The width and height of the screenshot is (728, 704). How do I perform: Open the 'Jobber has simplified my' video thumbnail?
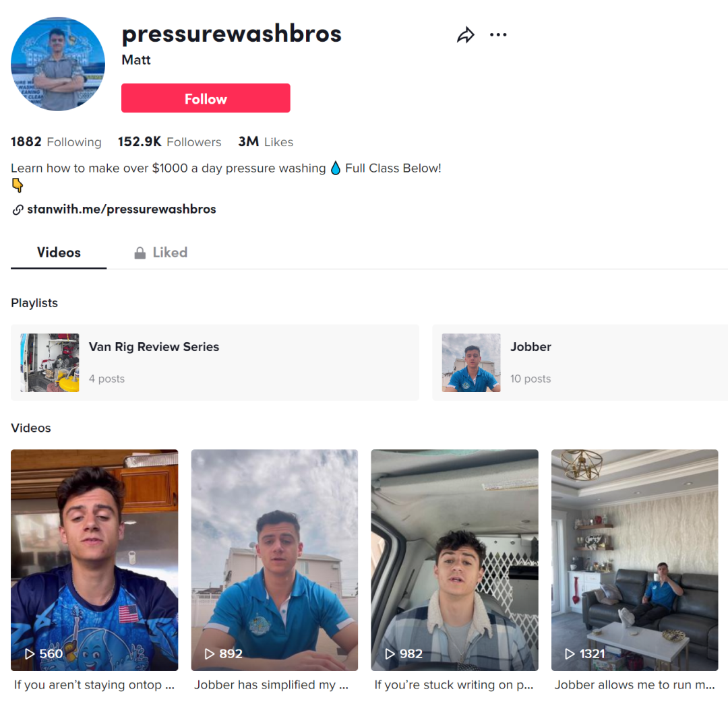[274, 560]
